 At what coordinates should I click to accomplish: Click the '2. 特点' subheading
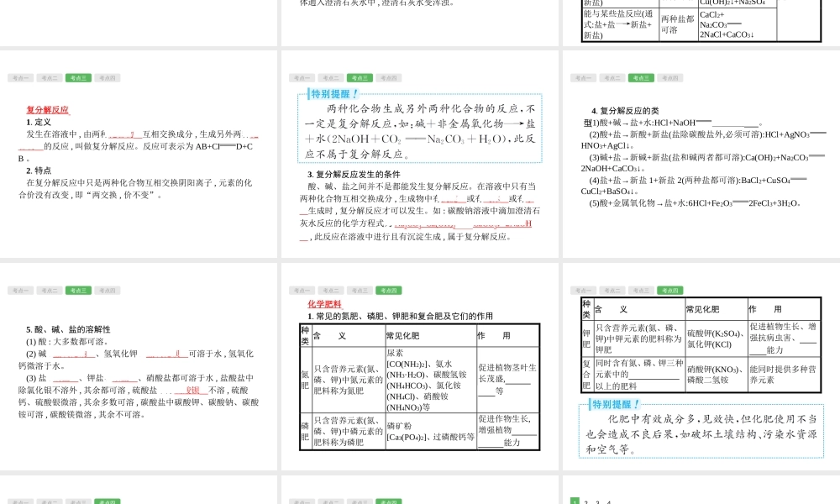pos(39,171)
